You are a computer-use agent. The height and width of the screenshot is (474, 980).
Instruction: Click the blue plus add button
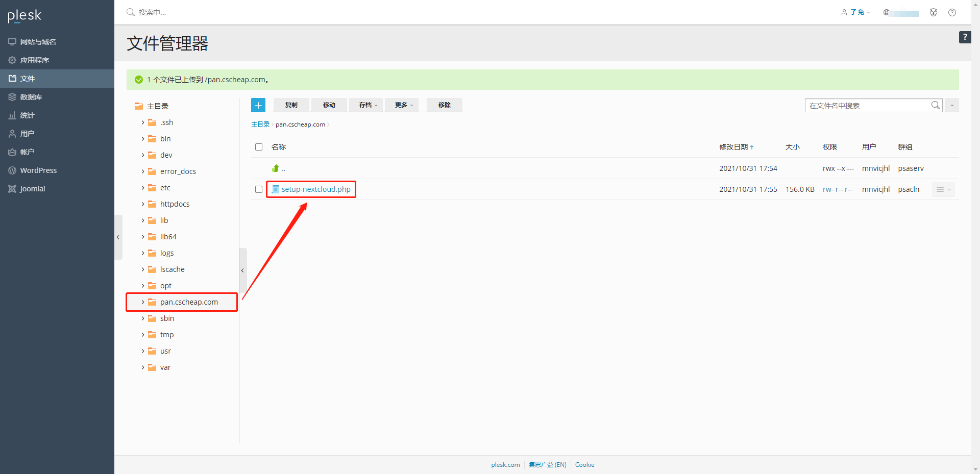click(x=258, y=105)
